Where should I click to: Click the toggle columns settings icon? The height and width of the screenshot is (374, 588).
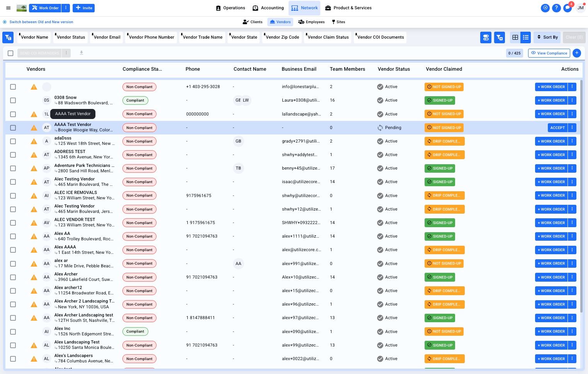pos(486,37)
